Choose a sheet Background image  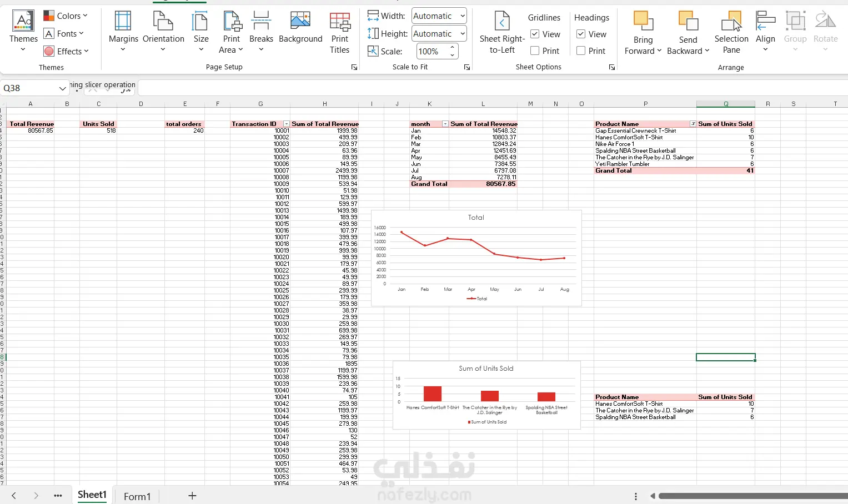coord(300,28)
